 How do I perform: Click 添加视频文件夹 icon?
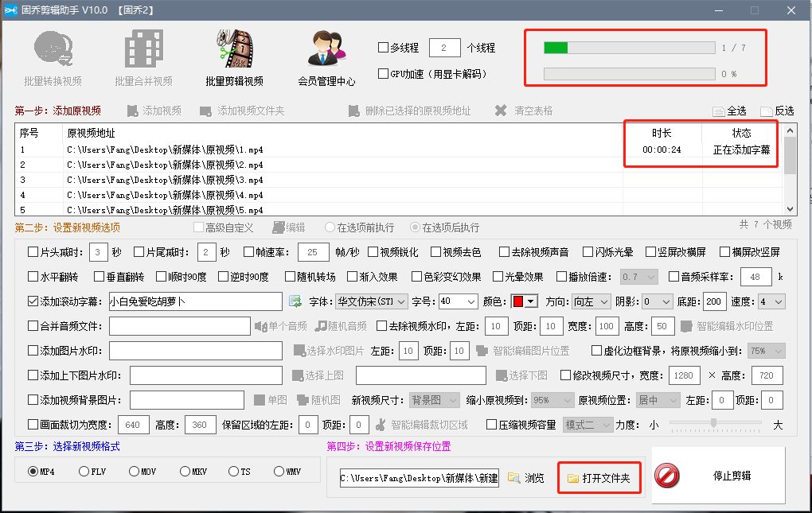(205, 111)
